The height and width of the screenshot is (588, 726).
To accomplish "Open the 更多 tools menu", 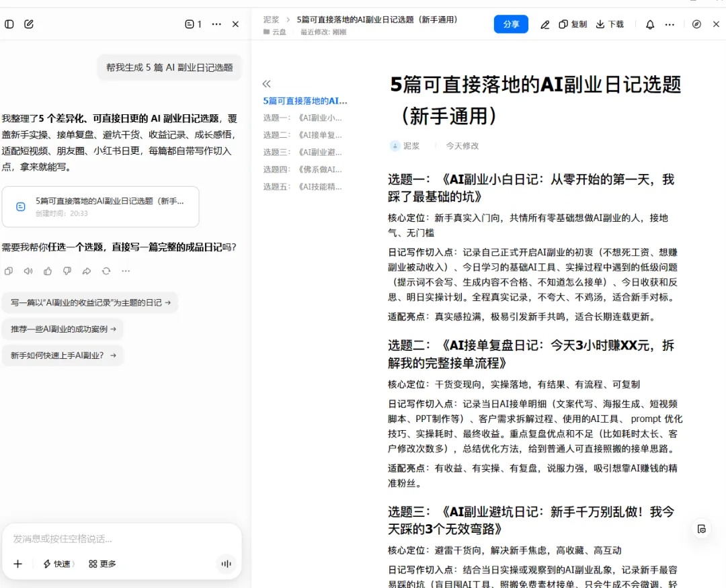I will tap(102, 564).
